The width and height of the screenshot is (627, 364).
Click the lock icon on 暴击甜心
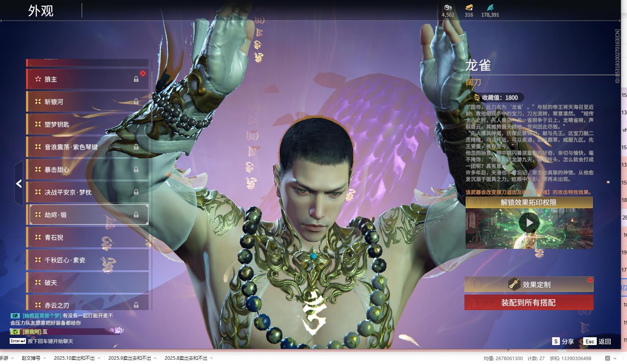pyautogui.click(x=136, y=169)
